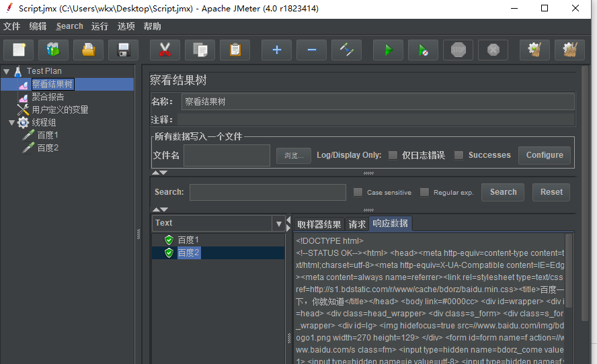Open the 文件 menu
The image size is (597, 364).
(12, 26)
